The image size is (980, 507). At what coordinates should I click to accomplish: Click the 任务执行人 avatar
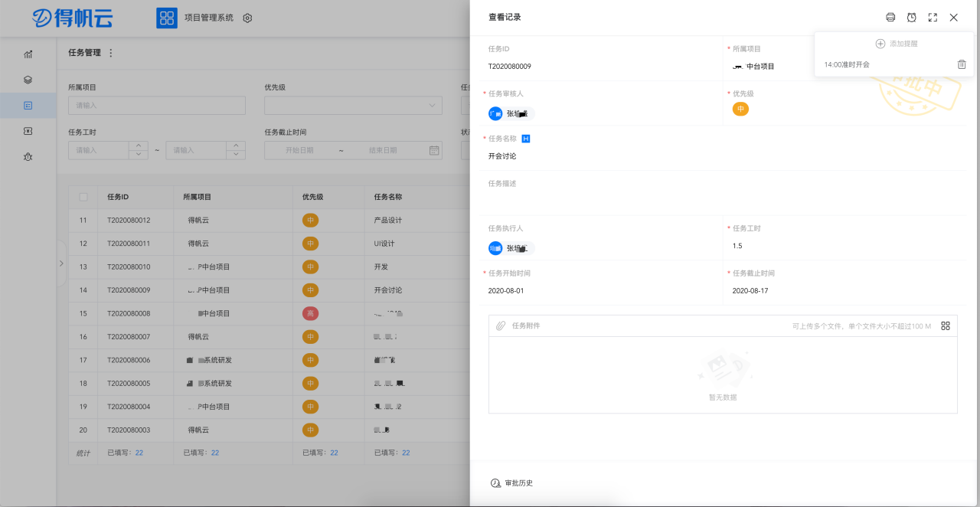(x=495, y=248)
